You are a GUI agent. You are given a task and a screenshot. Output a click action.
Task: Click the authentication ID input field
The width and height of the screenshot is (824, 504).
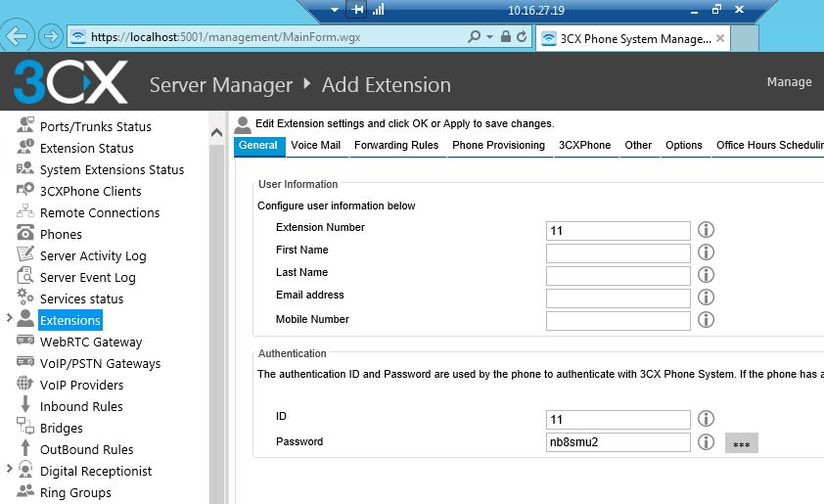[618, 420]
